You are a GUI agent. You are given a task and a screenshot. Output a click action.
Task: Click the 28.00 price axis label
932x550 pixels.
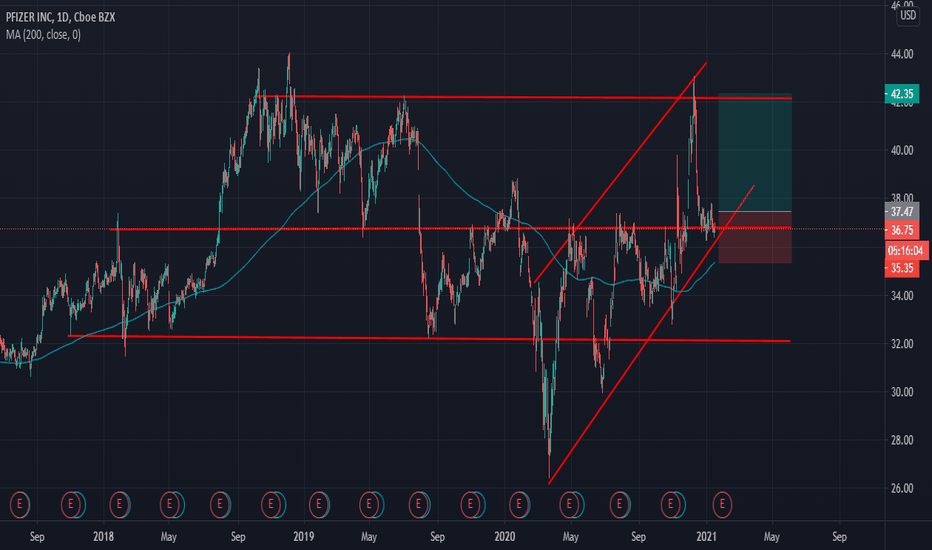pyautogui.click(x=902, y=440)
